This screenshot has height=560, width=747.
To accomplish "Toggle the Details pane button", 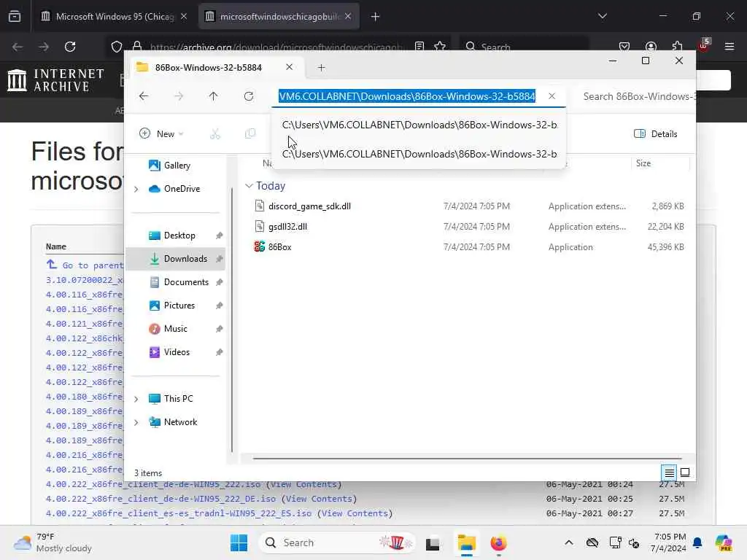I will tap(656, 134).
